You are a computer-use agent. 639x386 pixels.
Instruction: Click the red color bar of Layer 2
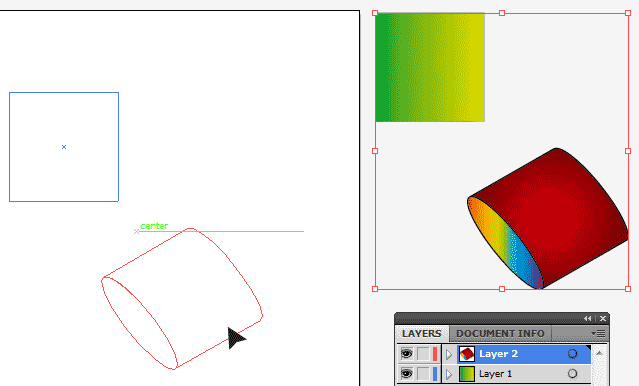(x=435, y=354)
